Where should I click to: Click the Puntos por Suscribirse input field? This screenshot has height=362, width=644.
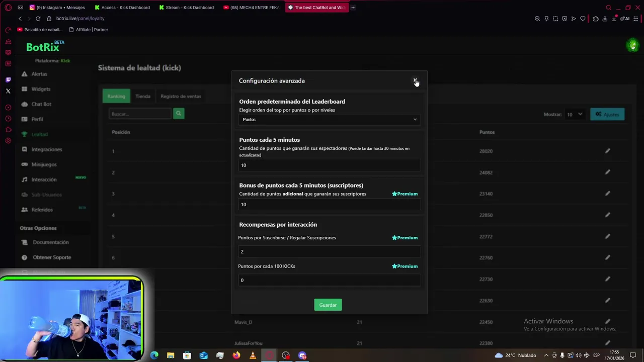tap(329, 251)
